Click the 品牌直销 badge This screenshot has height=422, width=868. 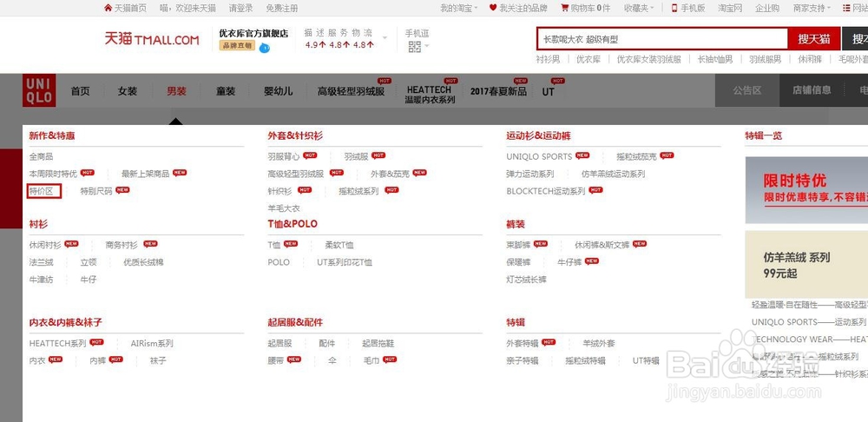(x=237, y=45)
